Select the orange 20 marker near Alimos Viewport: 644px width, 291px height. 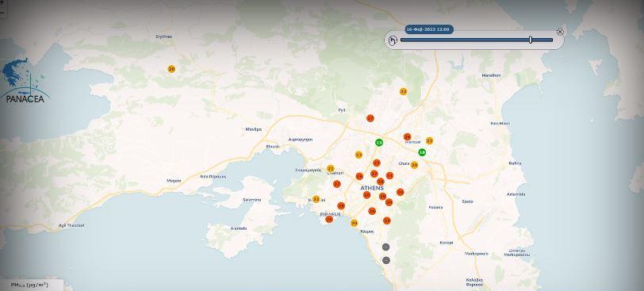tap(354, 223)
